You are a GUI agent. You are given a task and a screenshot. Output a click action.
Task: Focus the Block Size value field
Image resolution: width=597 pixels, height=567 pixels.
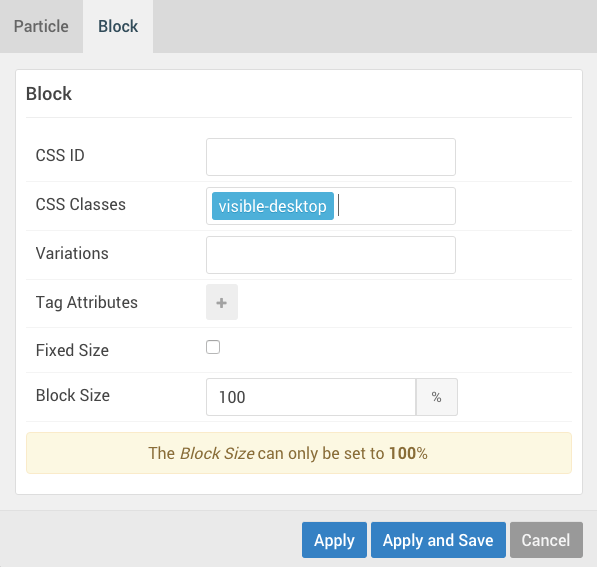(x=311, y=397)
